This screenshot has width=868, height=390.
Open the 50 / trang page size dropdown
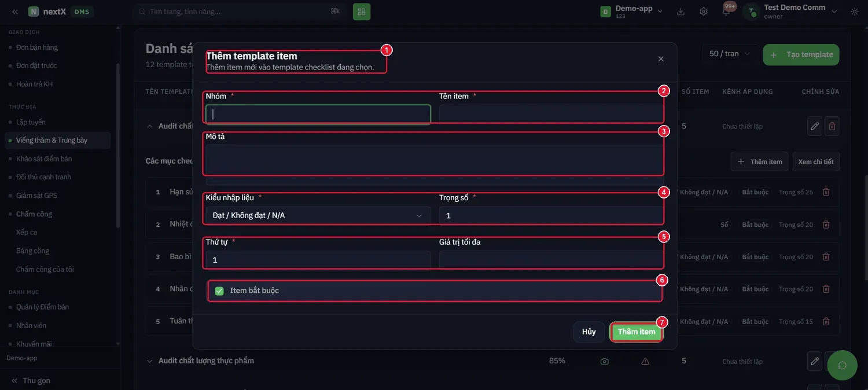point(730,54)
